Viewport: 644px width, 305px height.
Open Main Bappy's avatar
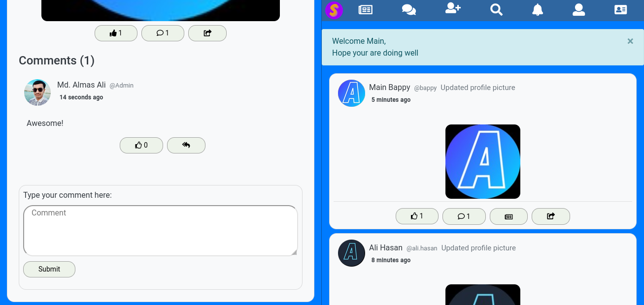coord(351,93)
